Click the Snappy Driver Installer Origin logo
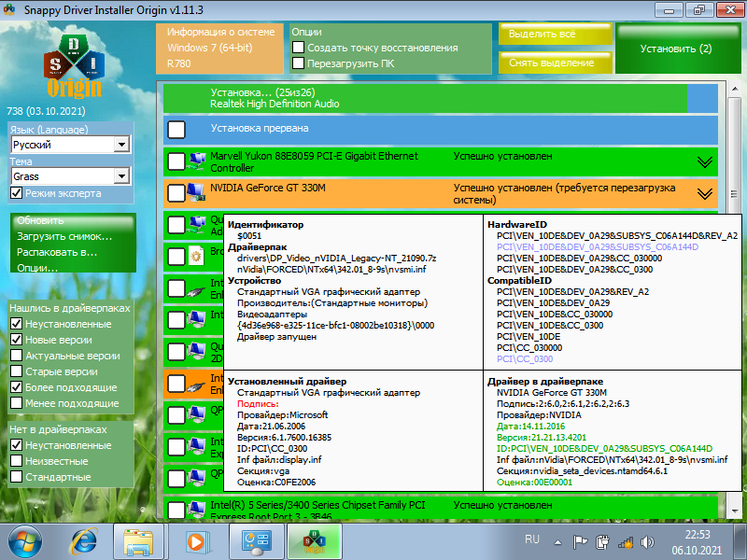Screen dimensions: 747x560 [75, 63]
